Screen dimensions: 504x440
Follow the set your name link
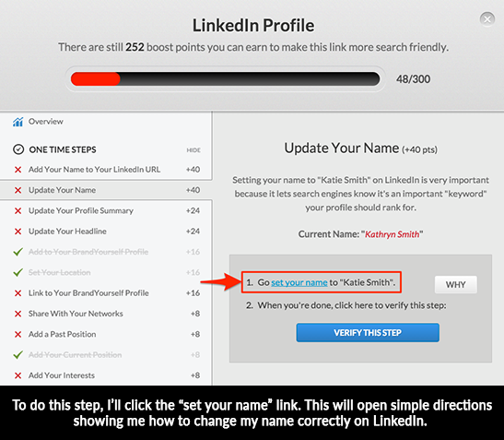[299, 282]
